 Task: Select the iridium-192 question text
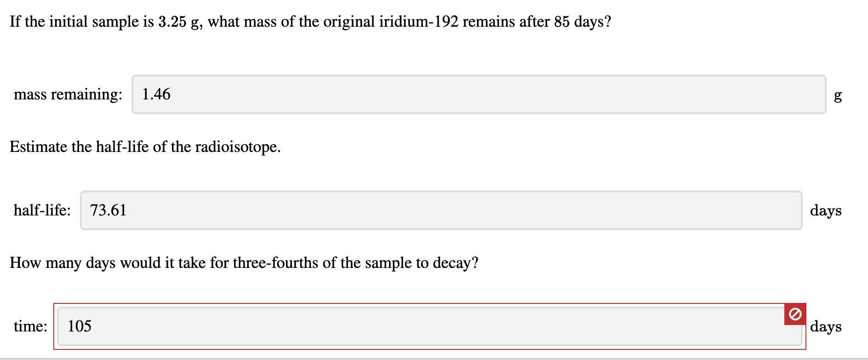311,21
